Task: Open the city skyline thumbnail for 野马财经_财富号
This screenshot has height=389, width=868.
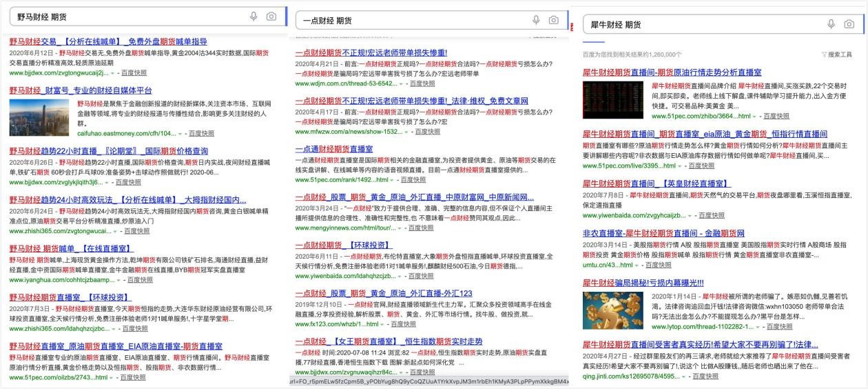Action: click(41, 117)
